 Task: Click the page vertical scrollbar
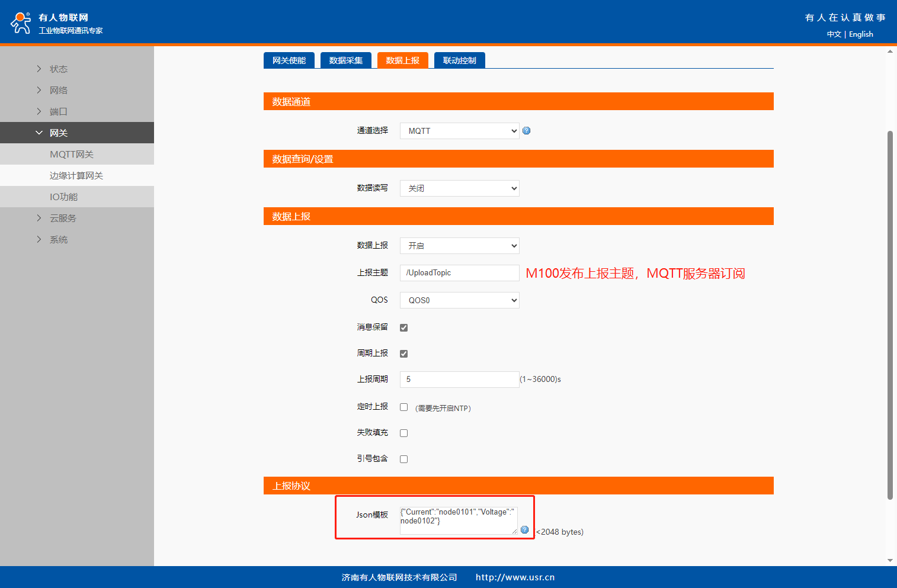[x=889, y=314]
